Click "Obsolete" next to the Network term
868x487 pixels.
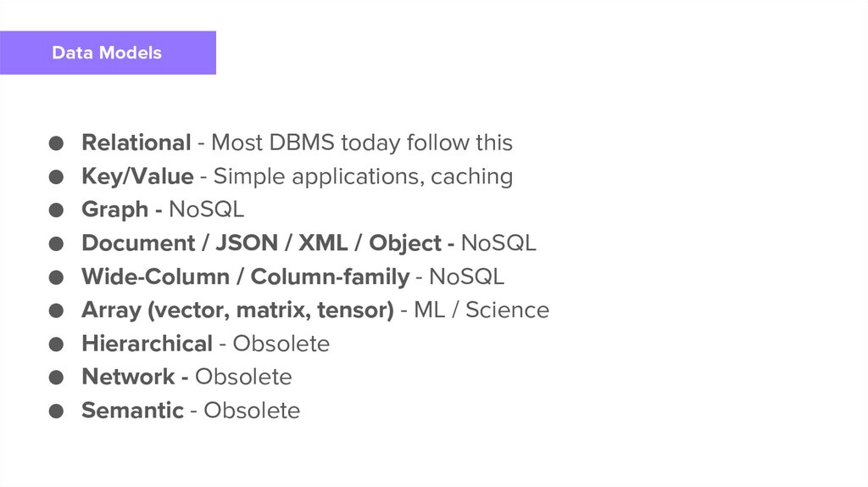(x=243, y=377)
